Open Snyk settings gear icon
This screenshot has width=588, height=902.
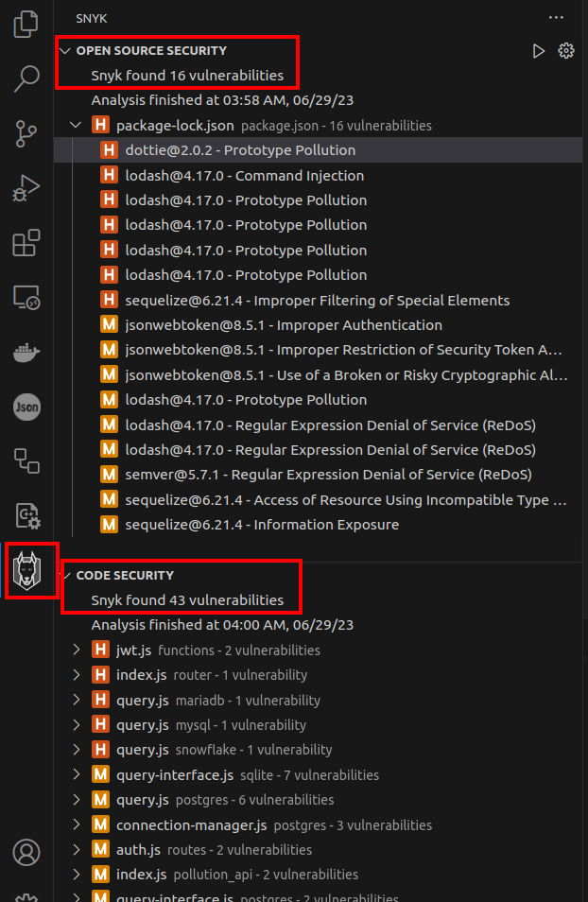tap(566, 51)
